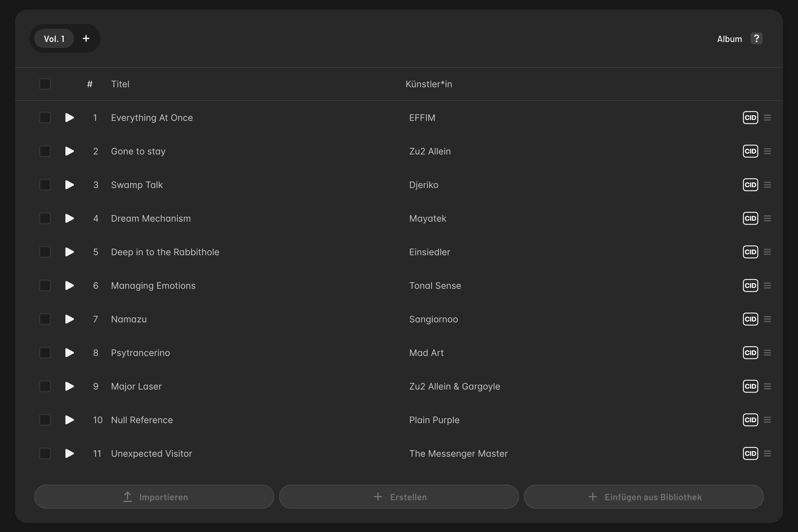The height and width of the screenshot is (532, 798).
Task: Click the Erstellen button
Action: tap(399, 497)
